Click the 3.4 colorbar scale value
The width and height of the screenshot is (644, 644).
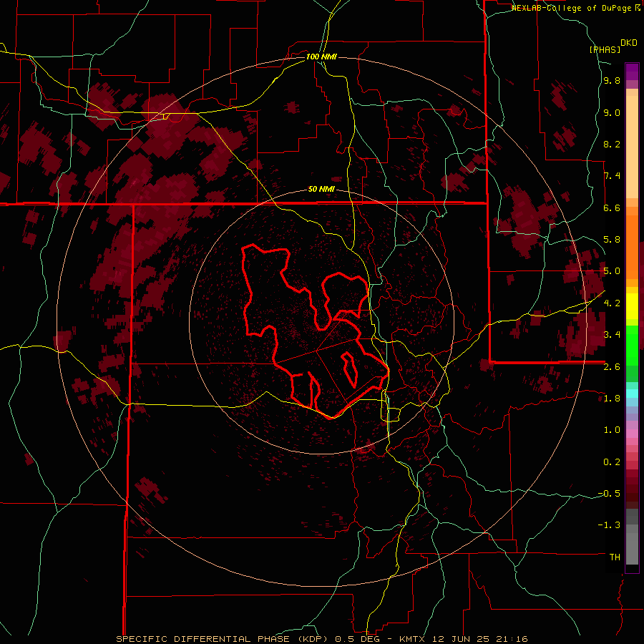[x=612, y=335]
